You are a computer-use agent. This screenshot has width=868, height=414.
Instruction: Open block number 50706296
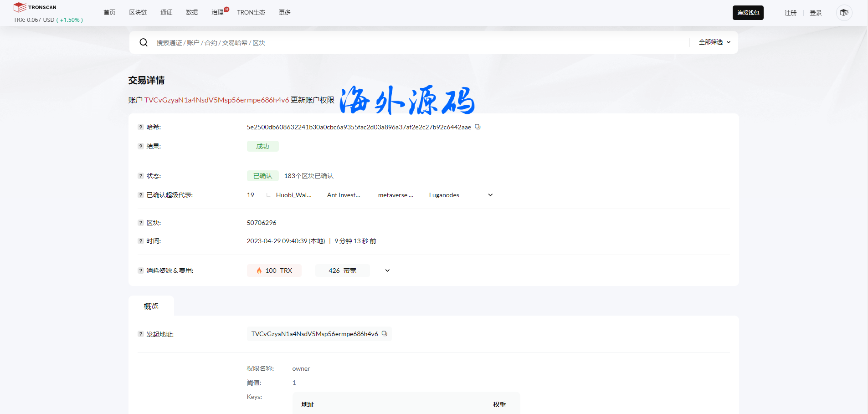tap(262, 223)
